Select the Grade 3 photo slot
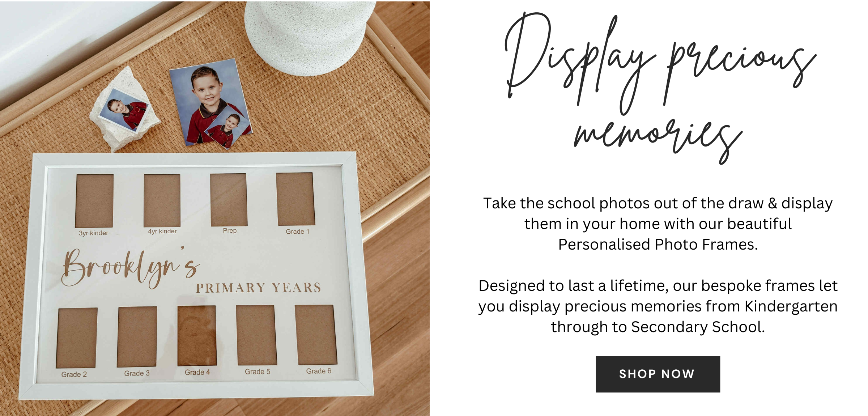 pyautogui.click(x=137, y=336)
